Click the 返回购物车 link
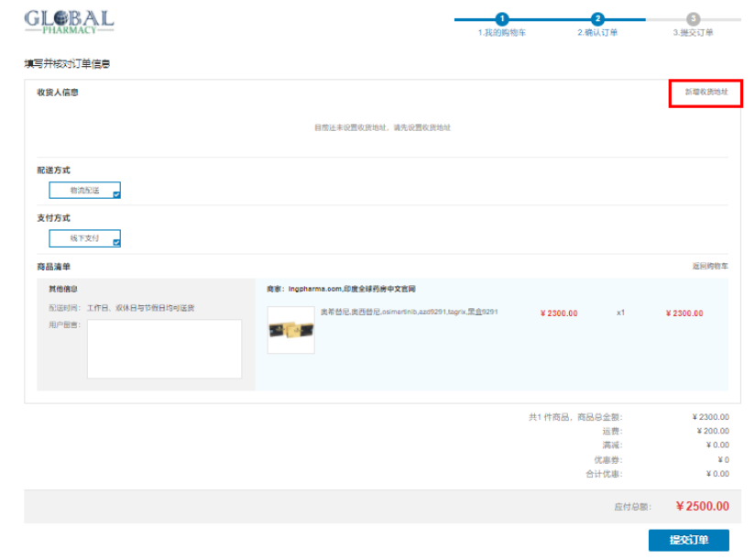Viewport: 755px width, 560px height. (710, 267)
